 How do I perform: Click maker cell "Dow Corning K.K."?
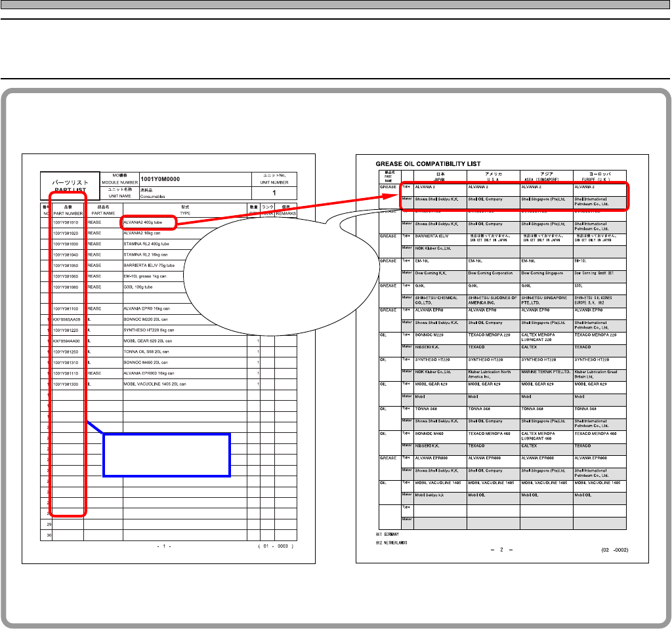pyautogui.click(x=430, y=274)
